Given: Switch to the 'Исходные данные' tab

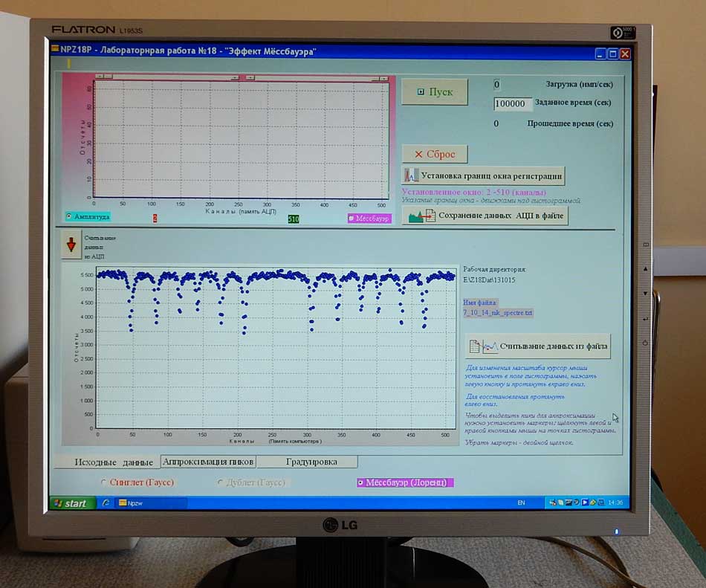Looking at the screenshot, I should (114, 462).
